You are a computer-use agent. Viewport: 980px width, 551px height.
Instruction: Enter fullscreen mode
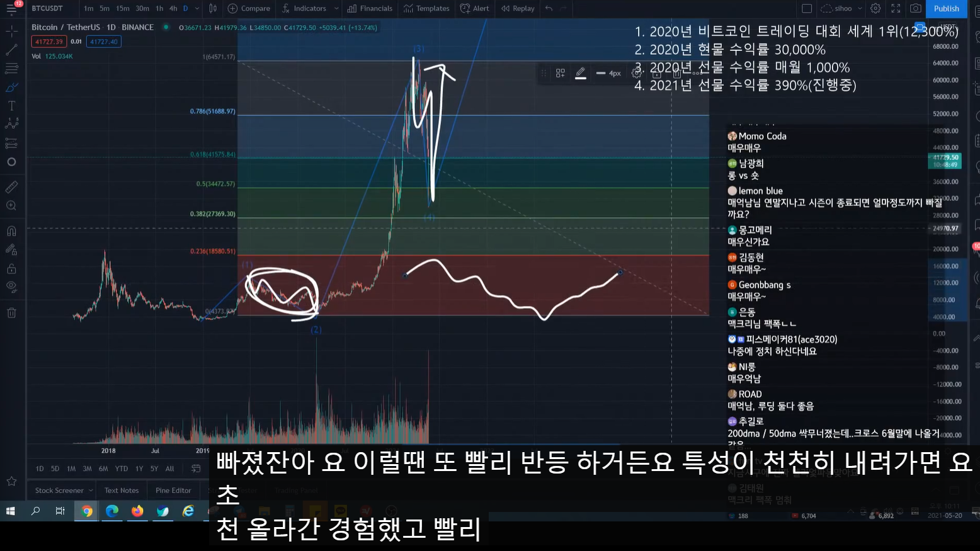coord(896,9)
